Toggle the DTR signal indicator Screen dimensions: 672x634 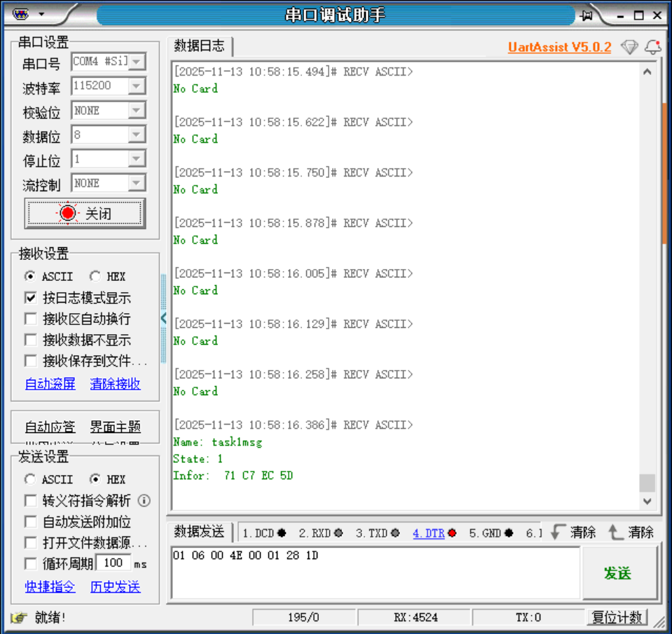(x=452, y=533)
